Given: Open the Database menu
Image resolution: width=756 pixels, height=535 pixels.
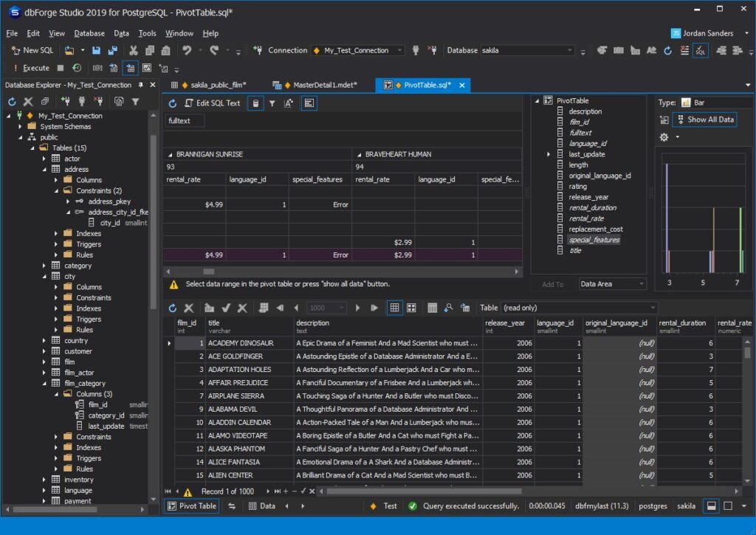Looking at the screenshot, I should click(x=89, y=33).
